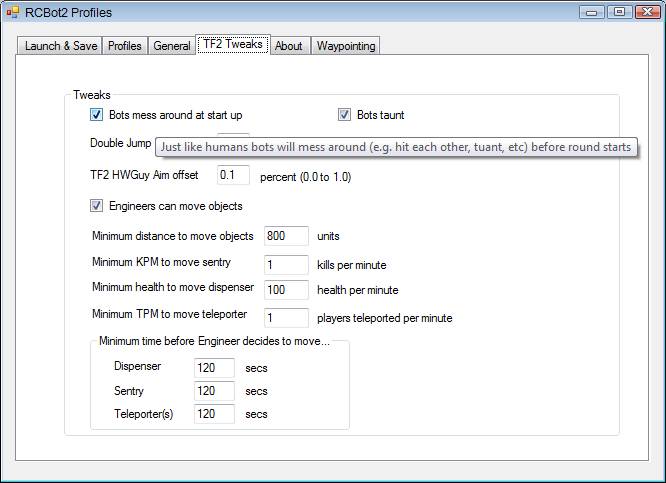Select the TF2 Tweaks tab
666x483 pixels.
(233, 44)
